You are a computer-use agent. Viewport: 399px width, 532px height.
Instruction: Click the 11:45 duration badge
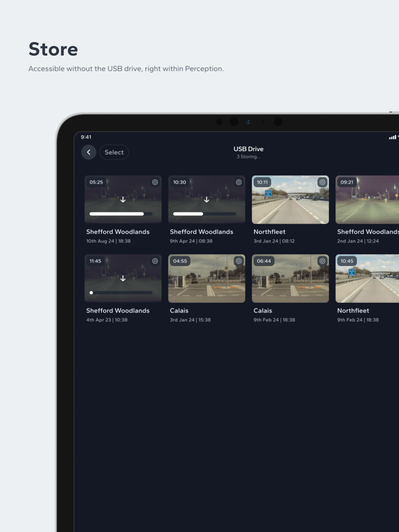point(96,261)
